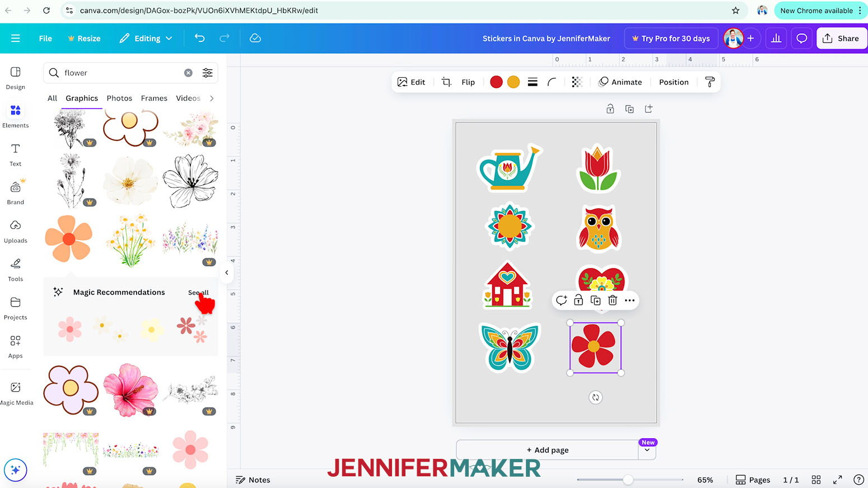Open the search filter options
868x488 pixels.
pyautogui.click(x=208, y=73)
